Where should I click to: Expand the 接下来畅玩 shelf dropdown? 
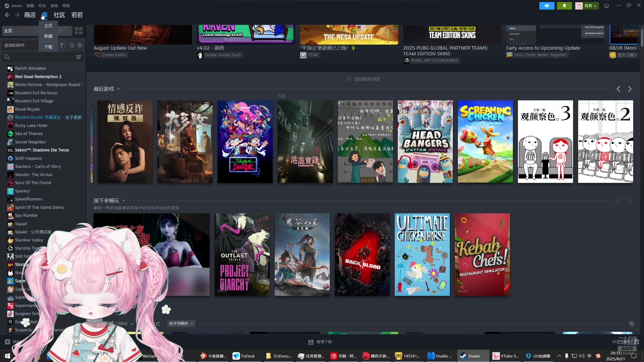pos(123,200)
